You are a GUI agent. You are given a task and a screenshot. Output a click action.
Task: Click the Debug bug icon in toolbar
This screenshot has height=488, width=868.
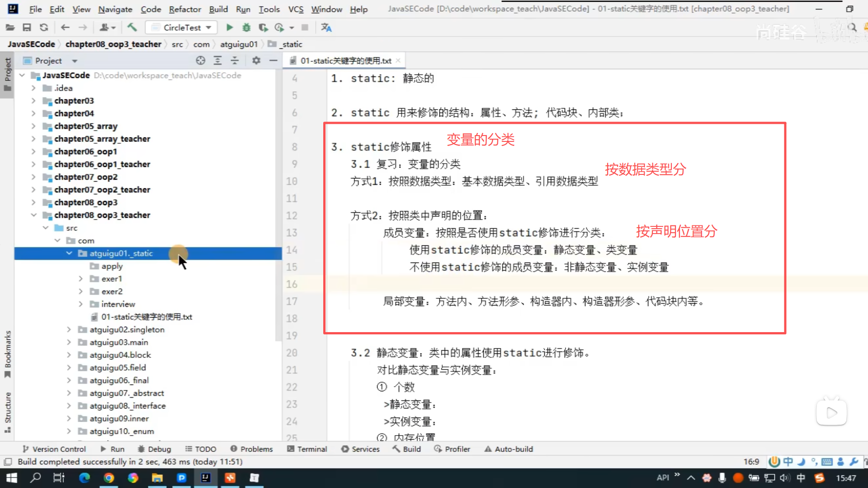[246, 28]
